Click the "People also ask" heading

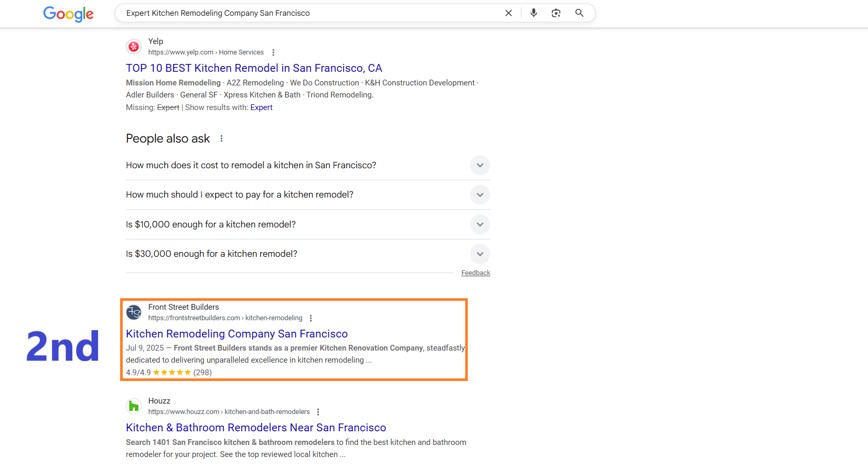pyautogui.click(x=168, y=138)
